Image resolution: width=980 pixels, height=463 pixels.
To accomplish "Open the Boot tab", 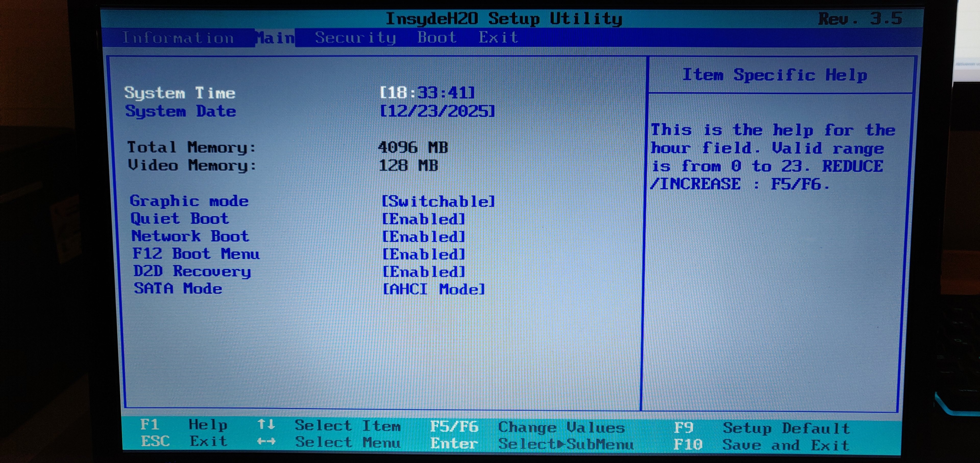I will coord(437,37).
